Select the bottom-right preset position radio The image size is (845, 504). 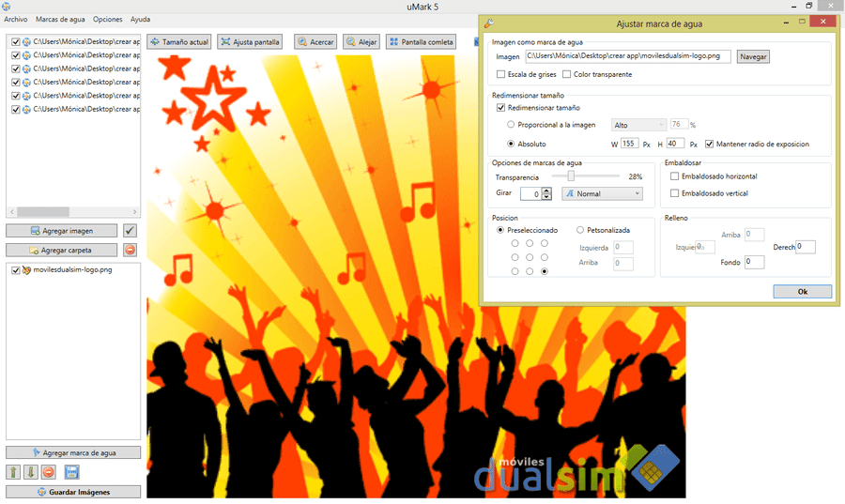(545, 271)
